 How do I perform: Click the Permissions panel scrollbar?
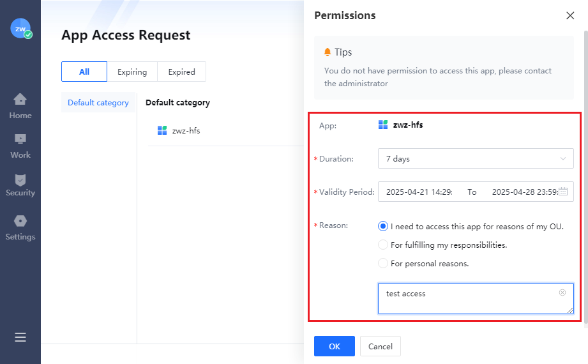point(585,176)
